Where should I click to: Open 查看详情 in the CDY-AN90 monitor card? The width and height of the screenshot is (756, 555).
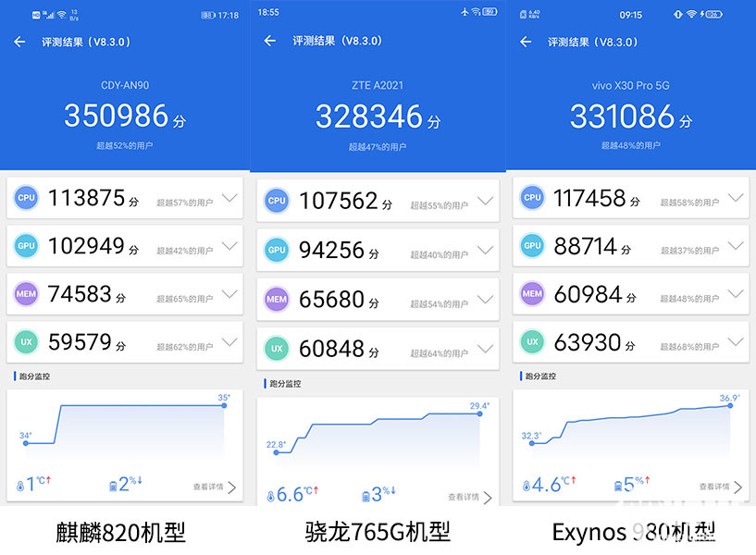[215, 487]
